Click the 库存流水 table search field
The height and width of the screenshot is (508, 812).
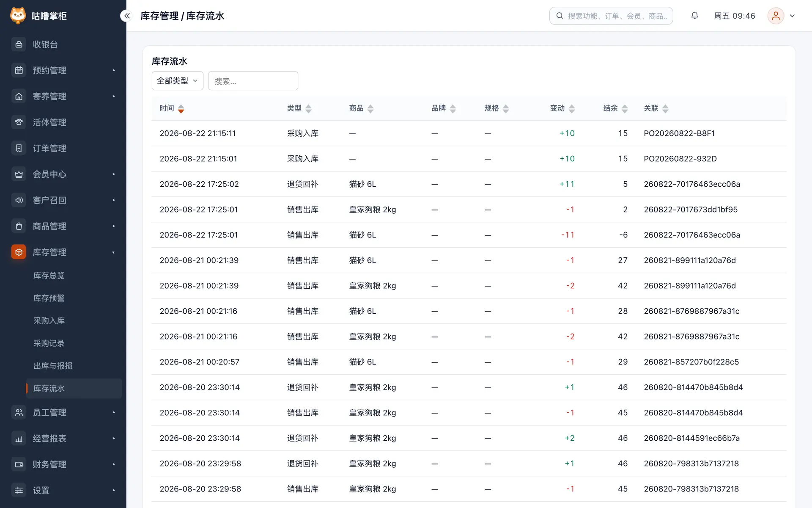tap(253, 81)
